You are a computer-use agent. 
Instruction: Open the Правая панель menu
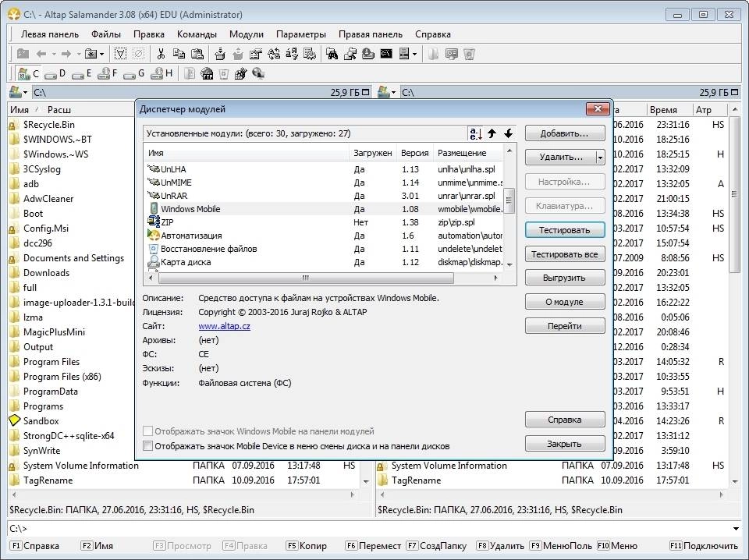370,34
